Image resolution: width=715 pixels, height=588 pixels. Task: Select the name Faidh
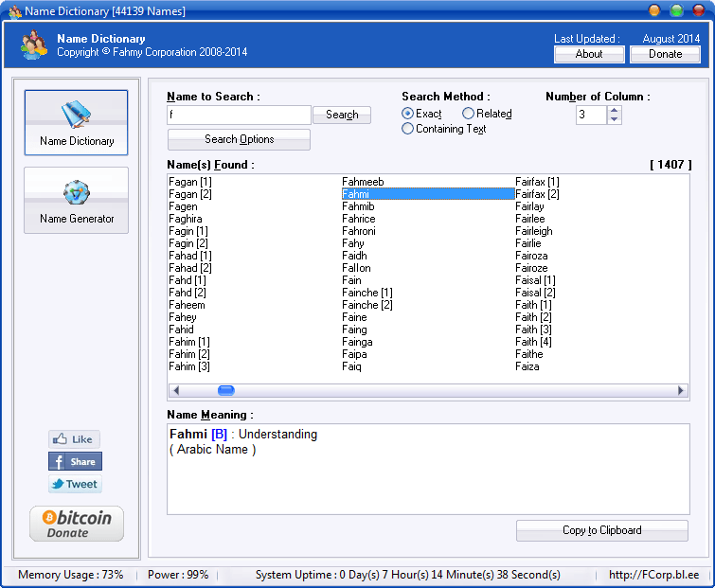point(354,256)
